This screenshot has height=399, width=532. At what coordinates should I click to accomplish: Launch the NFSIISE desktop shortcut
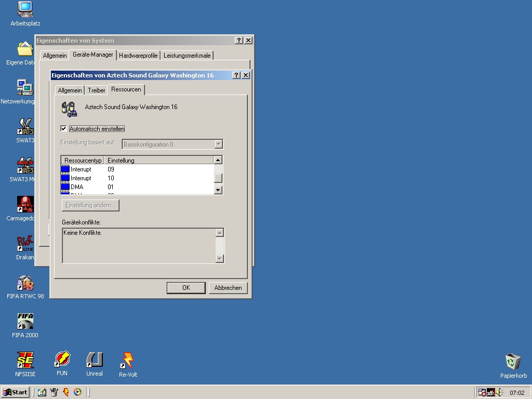coord(25,360)
